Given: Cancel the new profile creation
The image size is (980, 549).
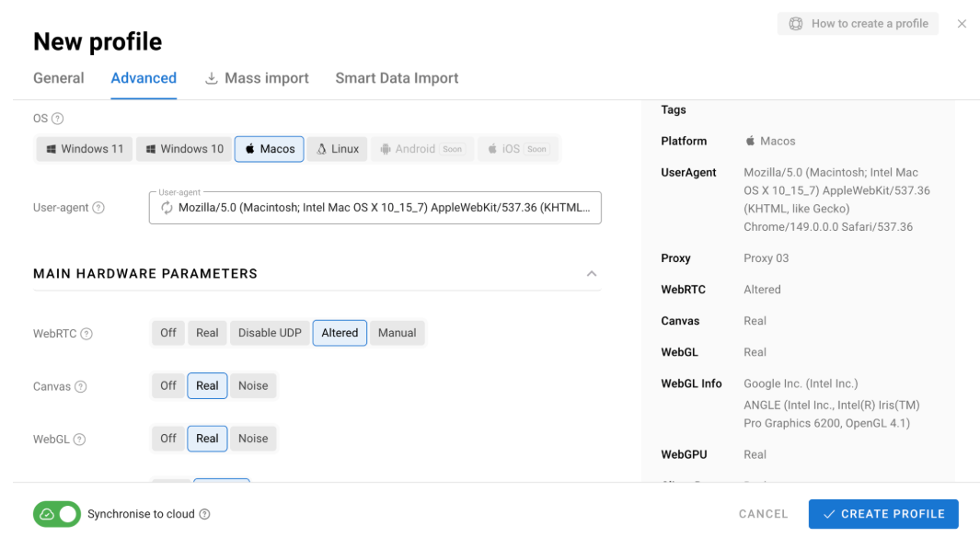Looking at the screenshot, I should (763, 514).
